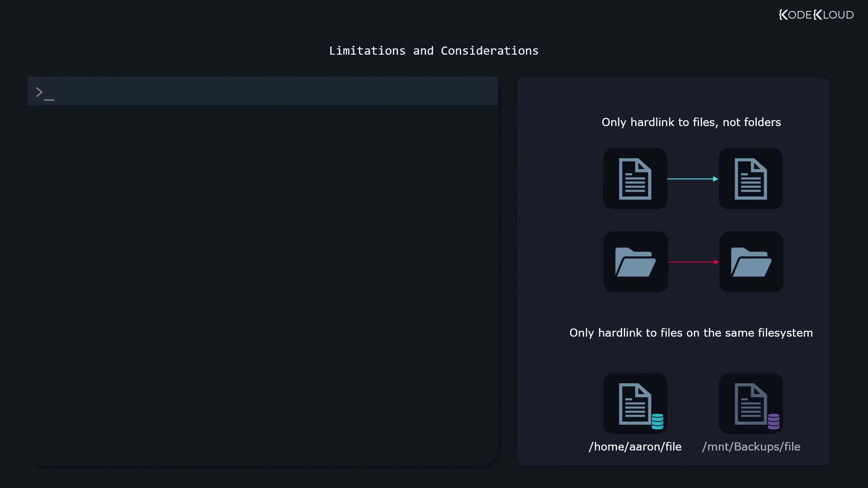Click the hardlinked destination document icon
Image resolution: width=868 pixels, height=488 pixels.
750,179
